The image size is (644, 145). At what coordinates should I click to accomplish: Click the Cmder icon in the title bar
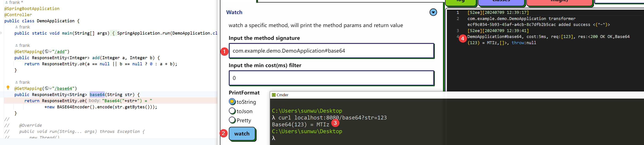[x=274, y=95]
